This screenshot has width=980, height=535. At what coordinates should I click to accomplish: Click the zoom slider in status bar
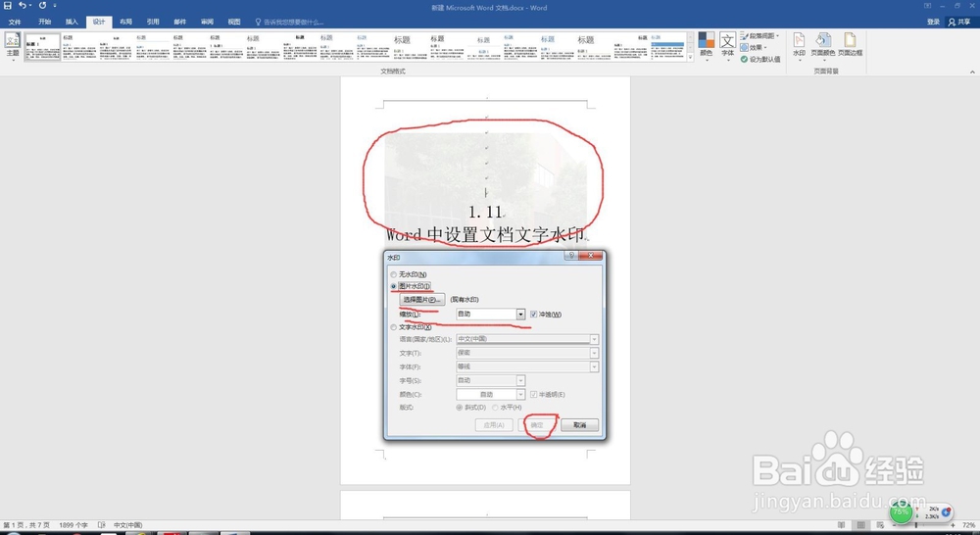915,525
